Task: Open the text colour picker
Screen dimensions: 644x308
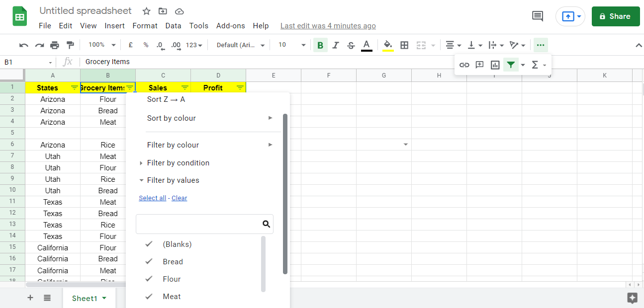Action: click(x=367, y=45)
